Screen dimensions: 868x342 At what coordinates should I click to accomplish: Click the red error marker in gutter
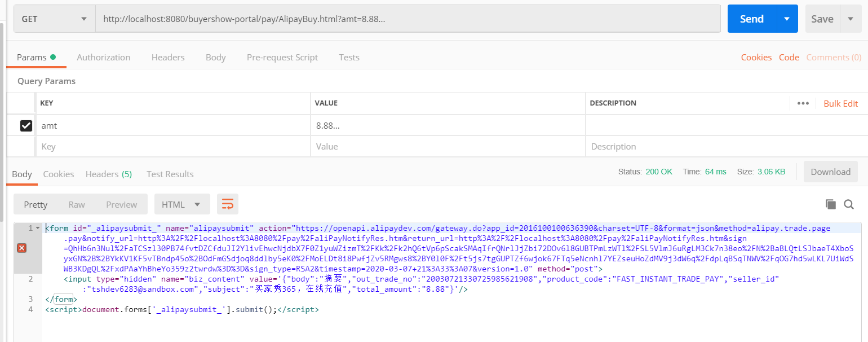(22, 248)
